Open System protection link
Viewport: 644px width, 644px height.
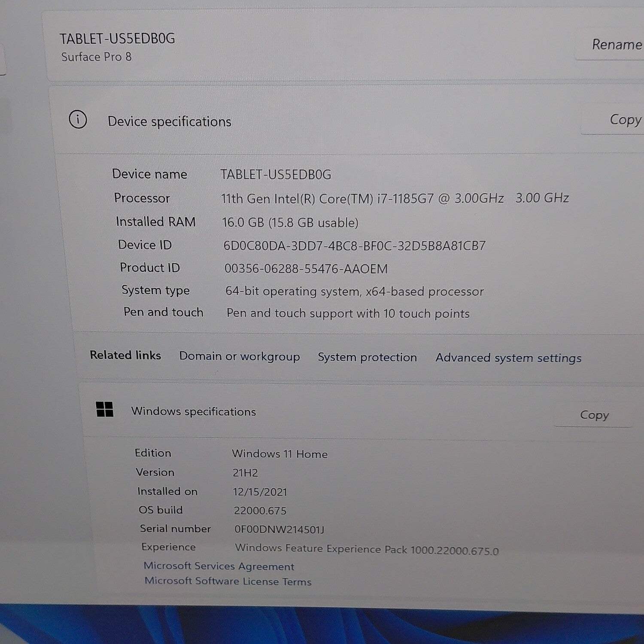coord(368,357)
